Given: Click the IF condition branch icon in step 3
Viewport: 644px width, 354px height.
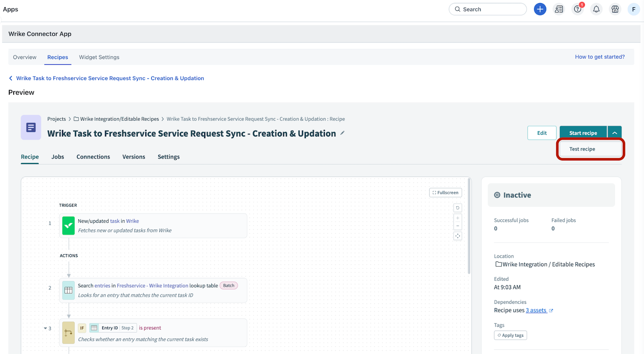Looking at the screenshot, I should [x=68, y=333].
